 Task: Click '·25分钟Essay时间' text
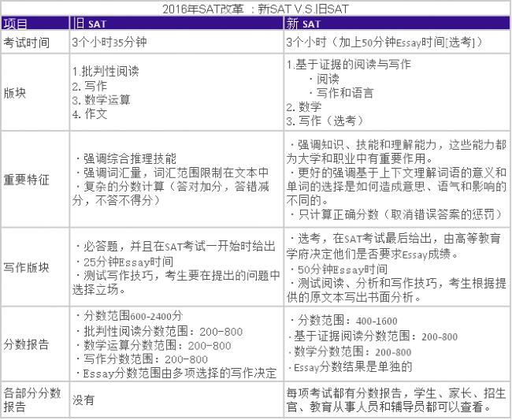pyautogui.click(x=124, y=262)
